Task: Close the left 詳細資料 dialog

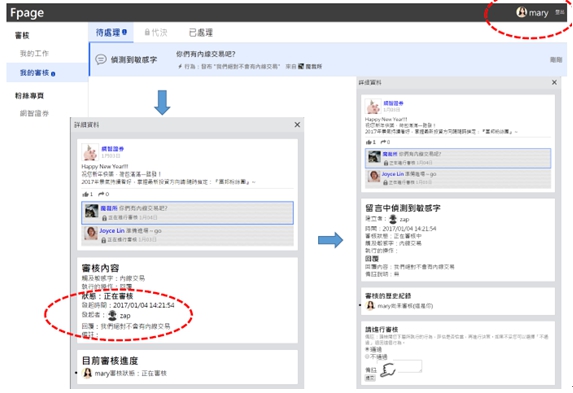Action: tap(297, 125)
